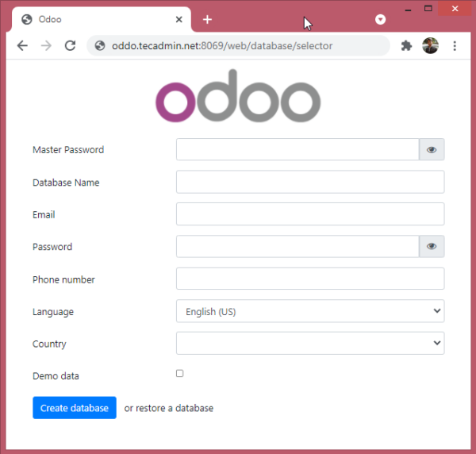Click the user profile avatar

coord(430,46)
